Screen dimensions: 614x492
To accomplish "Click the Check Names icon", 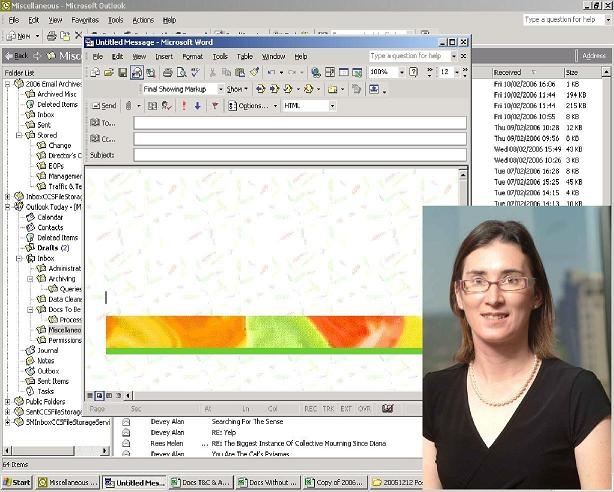I will [x=166, y=105].
